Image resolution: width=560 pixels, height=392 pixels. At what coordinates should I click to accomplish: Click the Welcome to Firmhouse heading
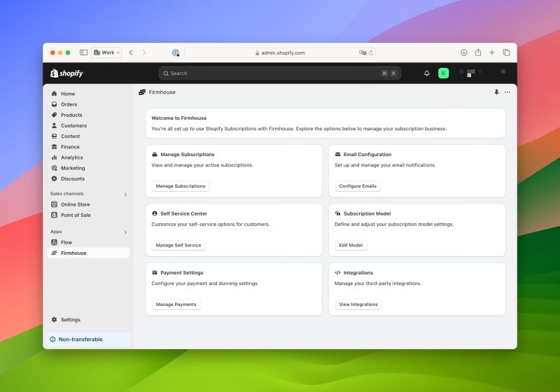(179, 118)
